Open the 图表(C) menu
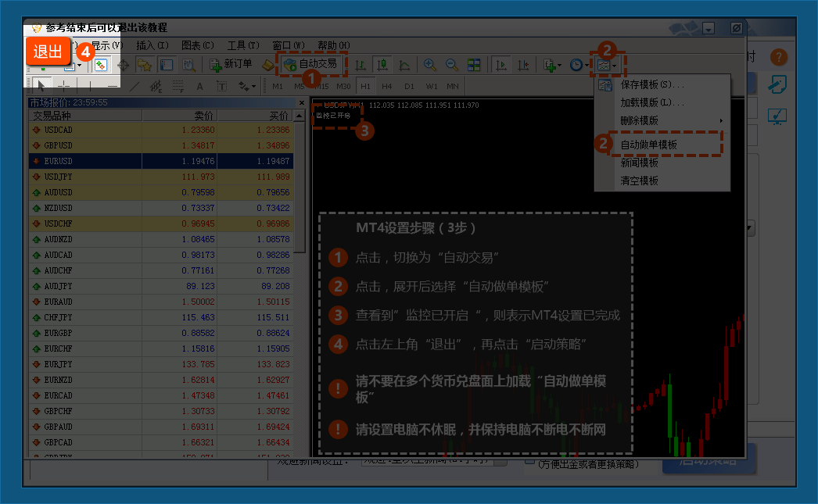The image size is (818, 504). [x=198, y=46]
